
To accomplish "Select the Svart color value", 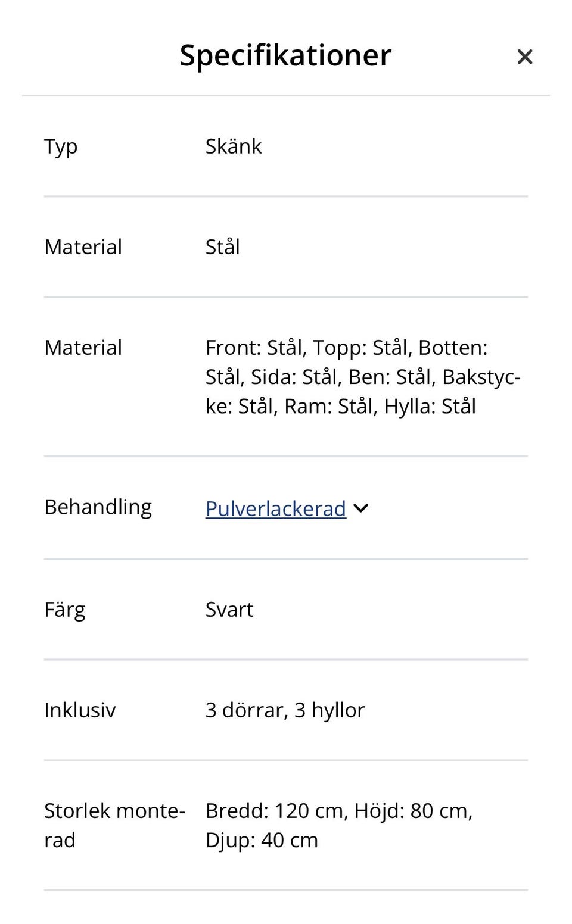I will click(229, 610).
